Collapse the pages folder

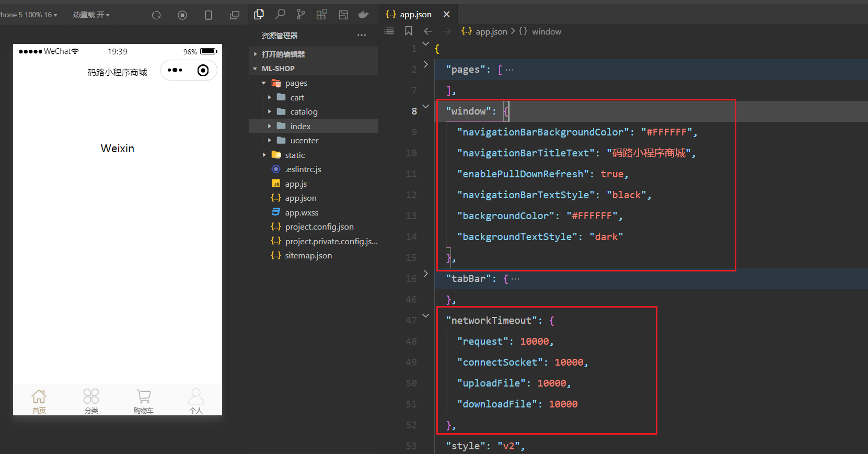click(314, 83)
